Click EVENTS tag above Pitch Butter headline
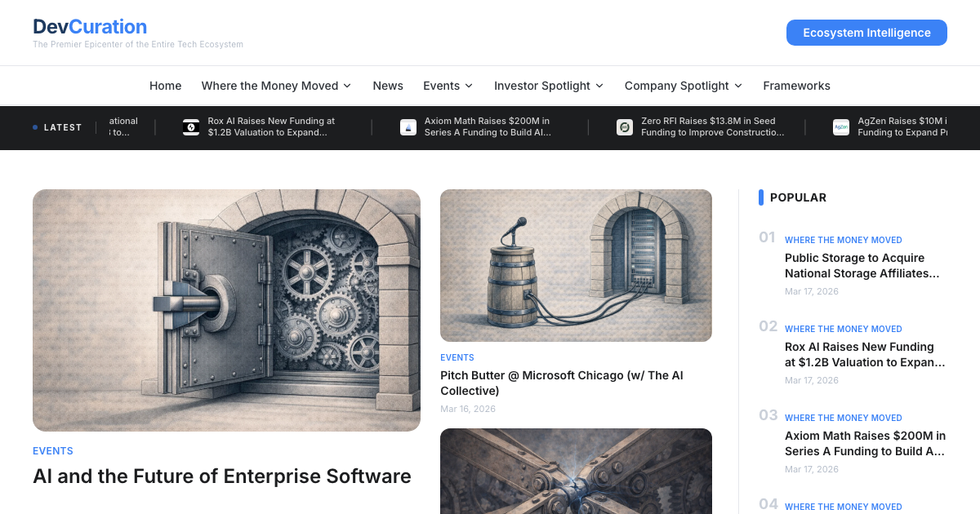 pos(457,357)
